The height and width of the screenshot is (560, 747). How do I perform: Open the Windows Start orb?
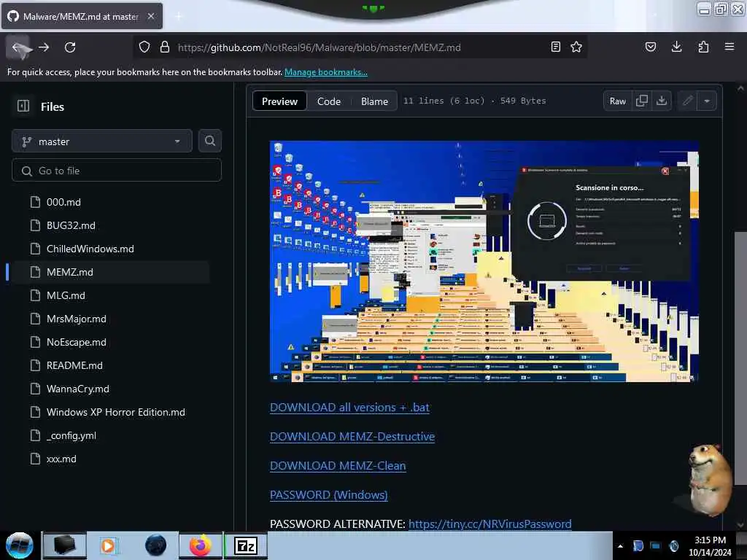tap(19, 545)
